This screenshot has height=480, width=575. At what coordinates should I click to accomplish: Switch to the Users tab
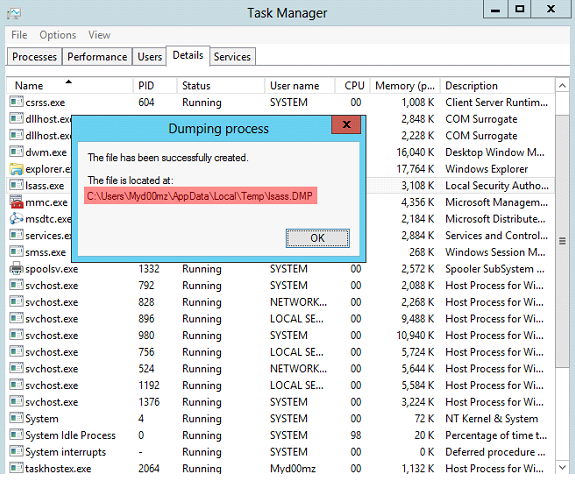[150, 57]
